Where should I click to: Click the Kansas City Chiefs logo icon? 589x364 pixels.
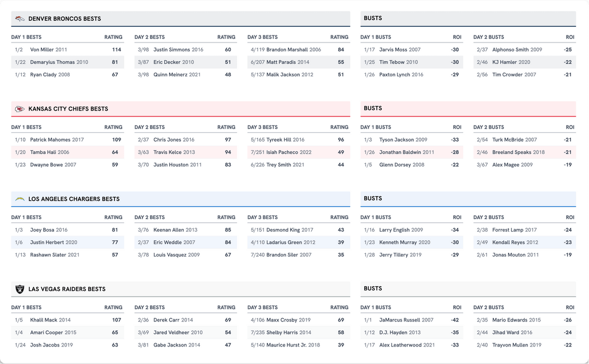(20, 109)
